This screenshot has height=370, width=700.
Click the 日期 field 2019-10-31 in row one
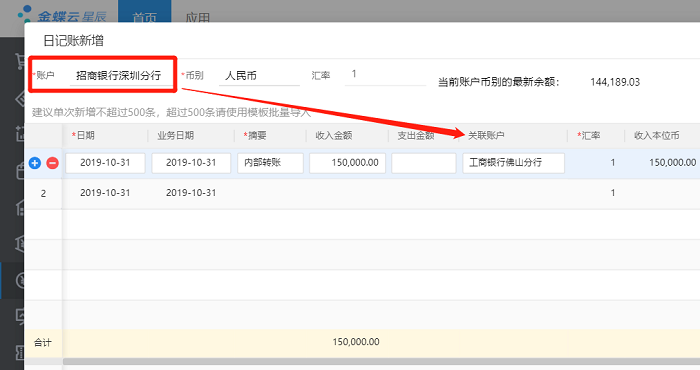coord(105,163)
